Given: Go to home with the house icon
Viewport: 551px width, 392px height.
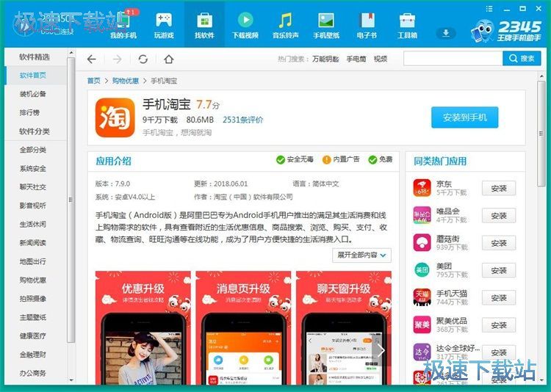Looking at the screenshot, I should tap(169, 59).
